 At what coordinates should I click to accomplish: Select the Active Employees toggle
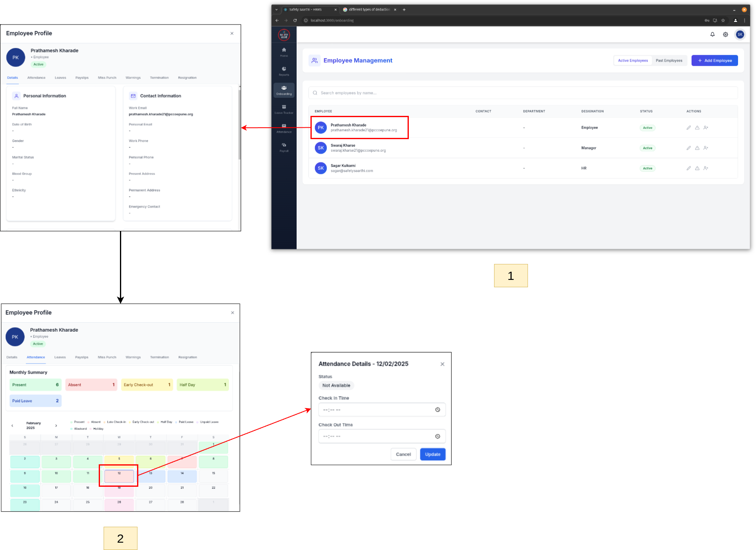coord(633,61)
